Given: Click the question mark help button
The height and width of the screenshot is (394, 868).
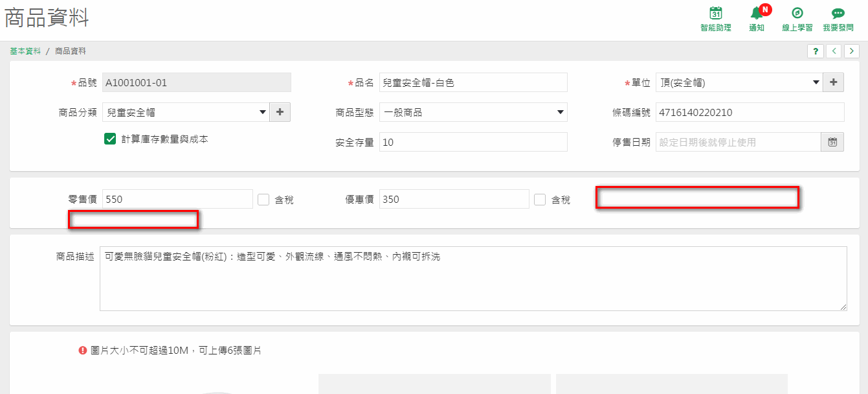Looking at the screenshot, I should click(x=815, y=51).
